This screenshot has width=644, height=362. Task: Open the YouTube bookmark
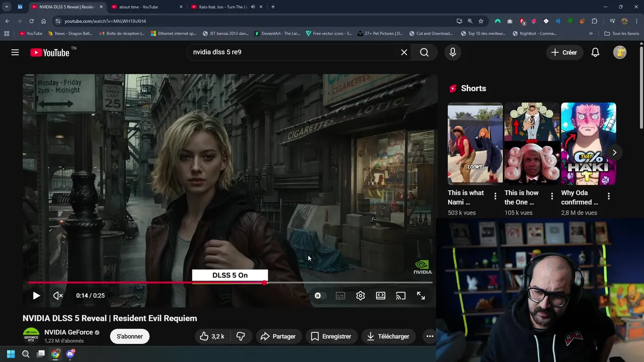pos(31,34)
